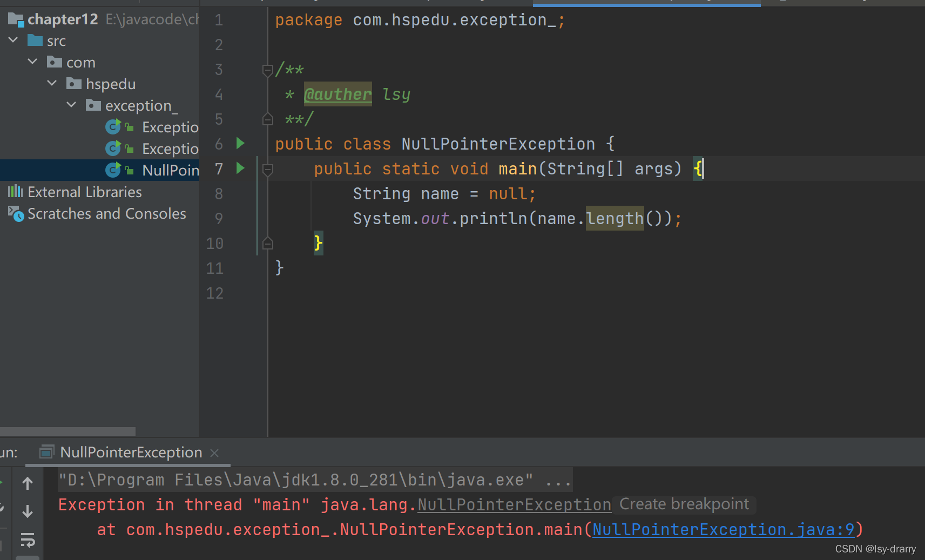Click the down arrow in the run console

tap(28, 511)
